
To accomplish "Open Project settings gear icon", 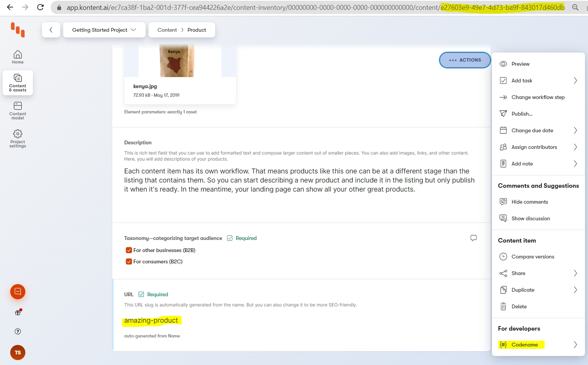I will [x=17, y=138].
